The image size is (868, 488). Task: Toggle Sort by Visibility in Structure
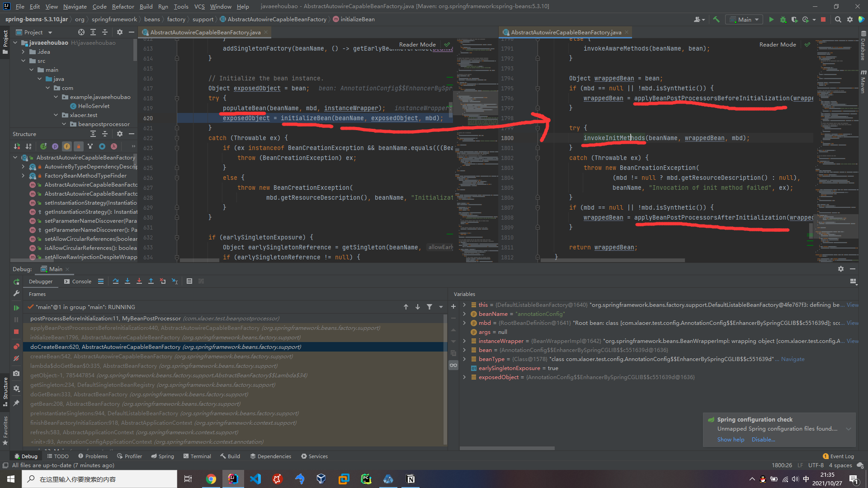[x=17, y=146]
